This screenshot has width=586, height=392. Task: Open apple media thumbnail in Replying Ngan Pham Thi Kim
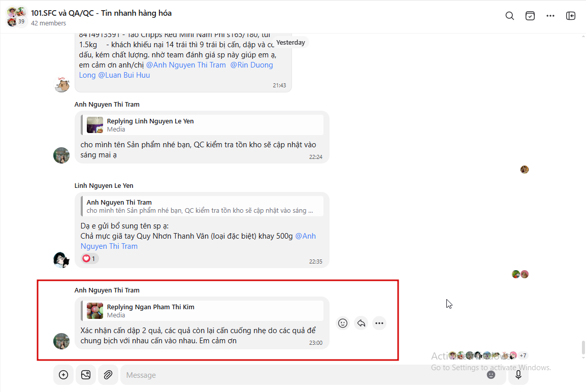tap(95, 311)
